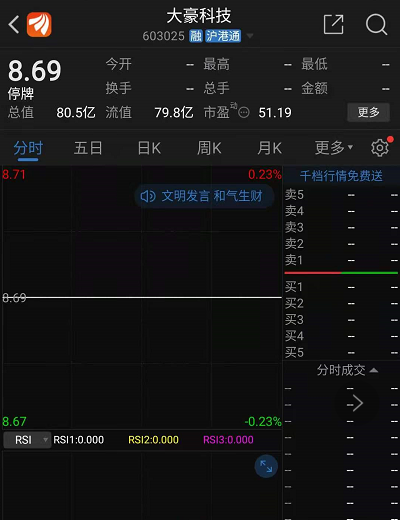Tap the 卖1 order book row
This screenshot has height=520, width=400.
(x=341, y=260)
